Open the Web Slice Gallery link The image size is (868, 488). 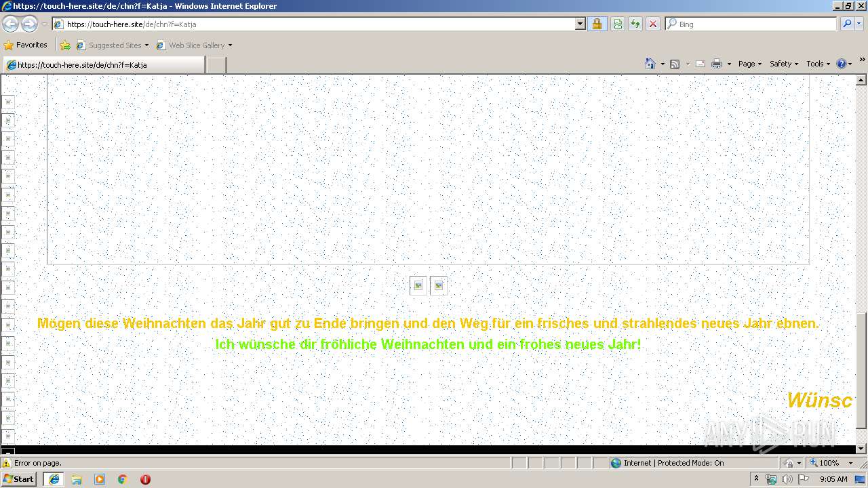191,45
